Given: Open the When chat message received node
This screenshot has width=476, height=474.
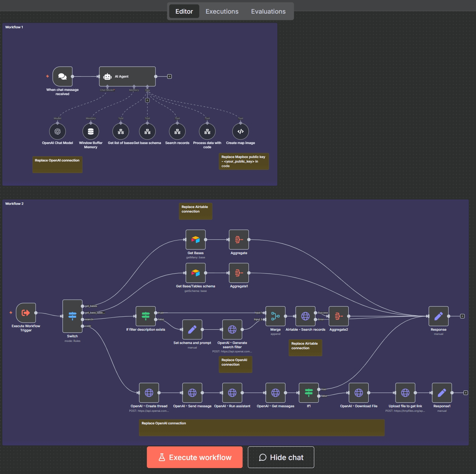Looking at the screenshot, I should coord(63,77).
